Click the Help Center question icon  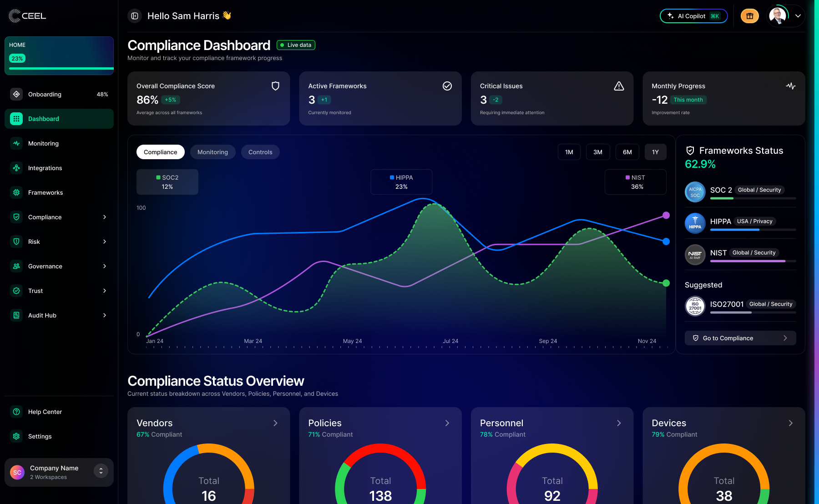pos(16,412)
